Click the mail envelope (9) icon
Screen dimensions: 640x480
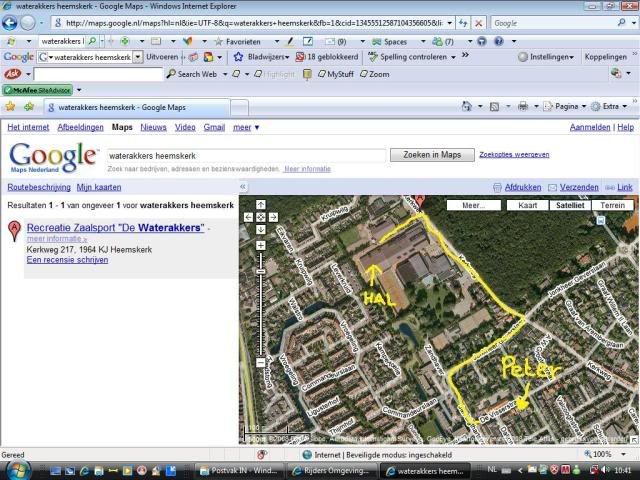click(336, 41)
